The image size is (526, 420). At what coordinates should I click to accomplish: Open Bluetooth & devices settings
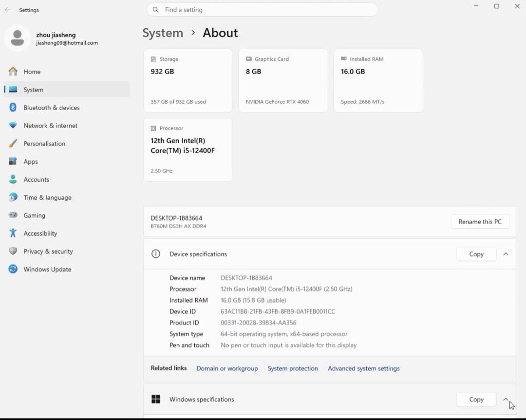[x=67, y=107]
